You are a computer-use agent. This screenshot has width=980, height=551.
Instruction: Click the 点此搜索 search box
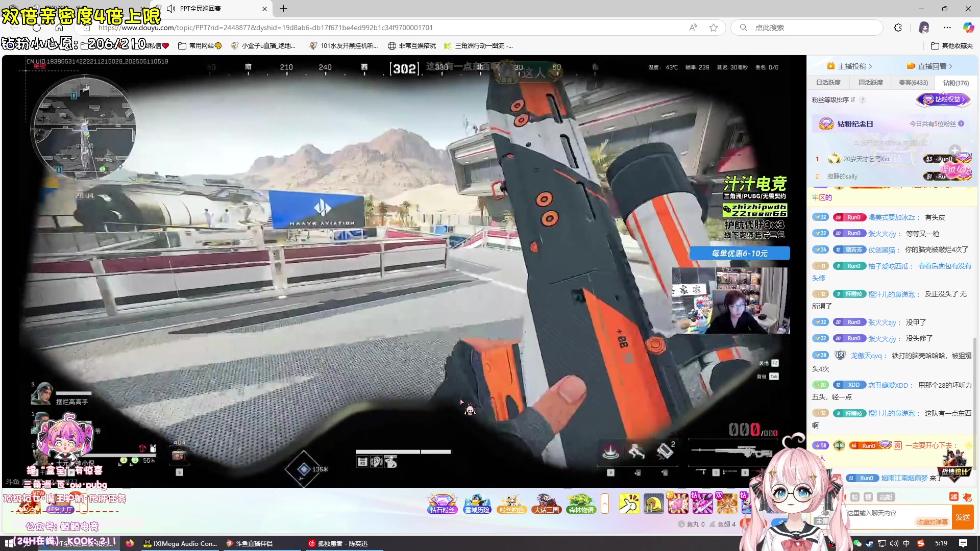pyautogui.click(x=806, y=28)
